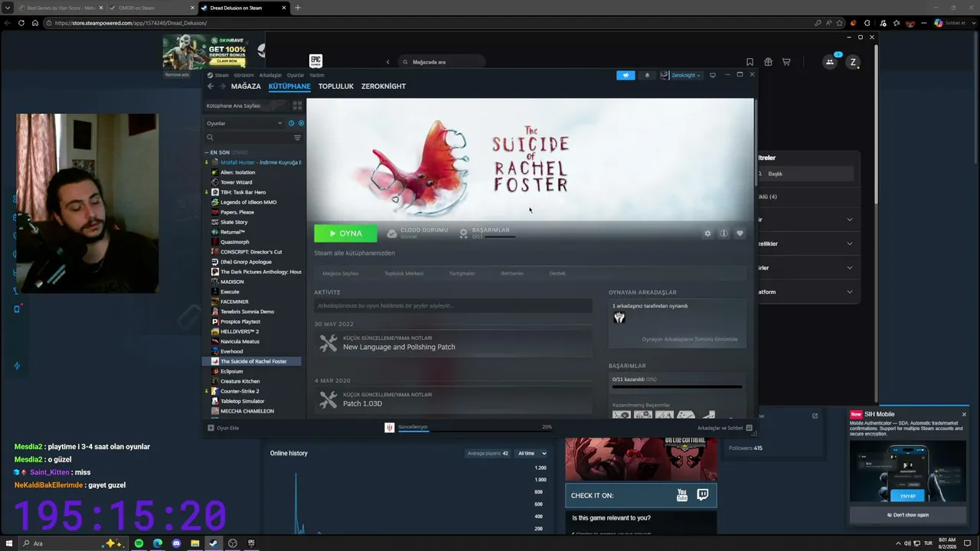Image resolution: width=980 pixels, height=551 pixels.
Task: Toggle sort by recent clock icon
Action: pos(292,123)
